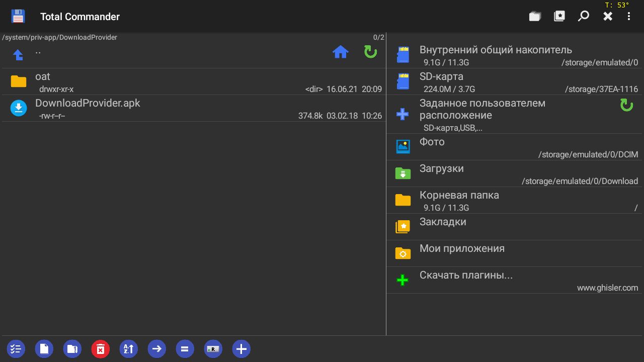Click the Фото picture icon

click(403, 146)
